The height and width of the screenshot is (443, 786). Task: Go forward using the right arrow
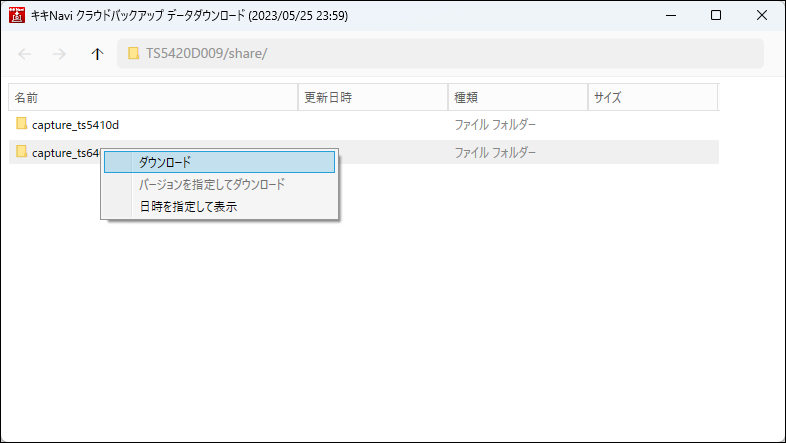59,54
